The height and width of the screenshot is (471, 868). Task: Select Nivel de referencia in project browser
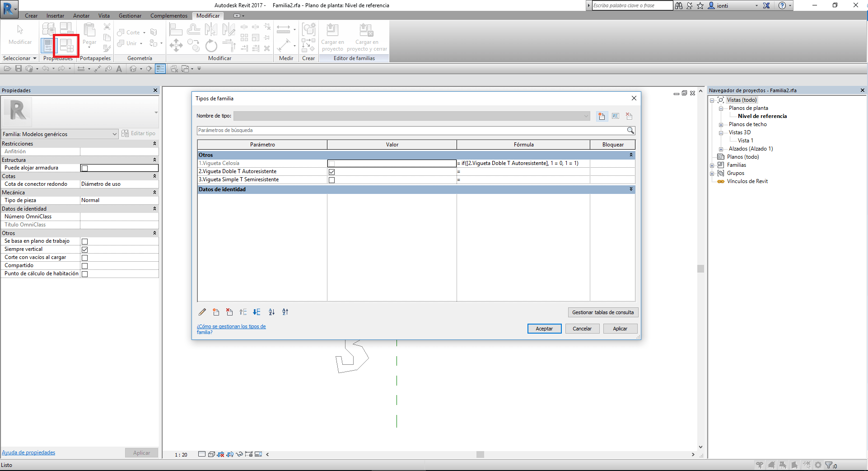click(x=762, y=116)
